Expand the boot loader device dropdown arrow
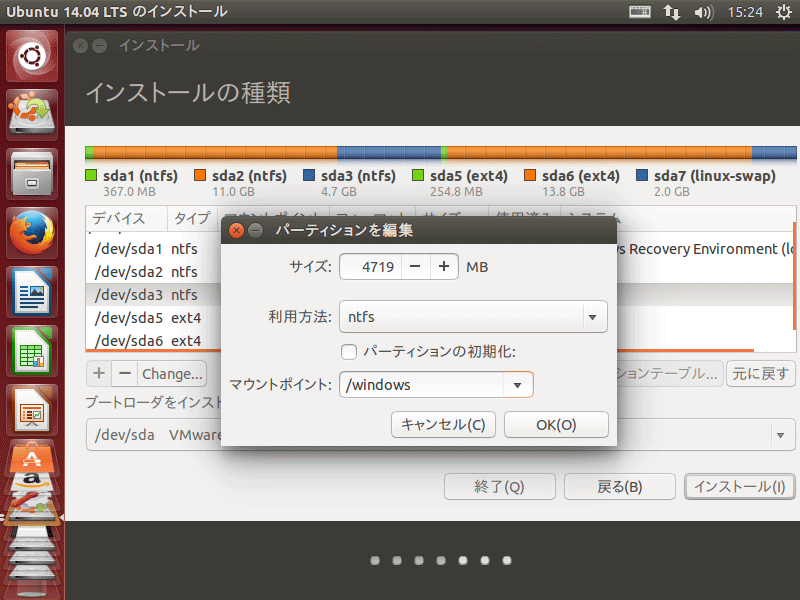Image resolution: width=800 pixels, height=600 pixels. point(781,435)
